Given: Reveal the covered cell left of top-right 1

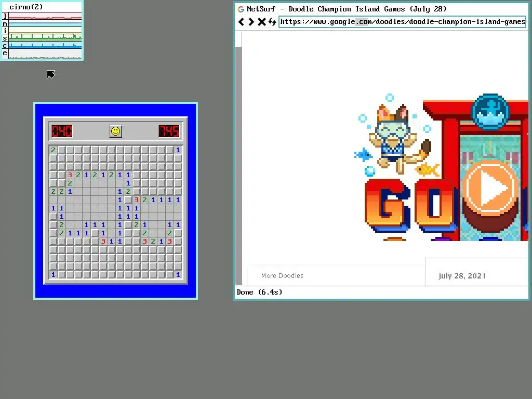Looking at the screenshot, I should pyautogui.click(x=170, y=150).
